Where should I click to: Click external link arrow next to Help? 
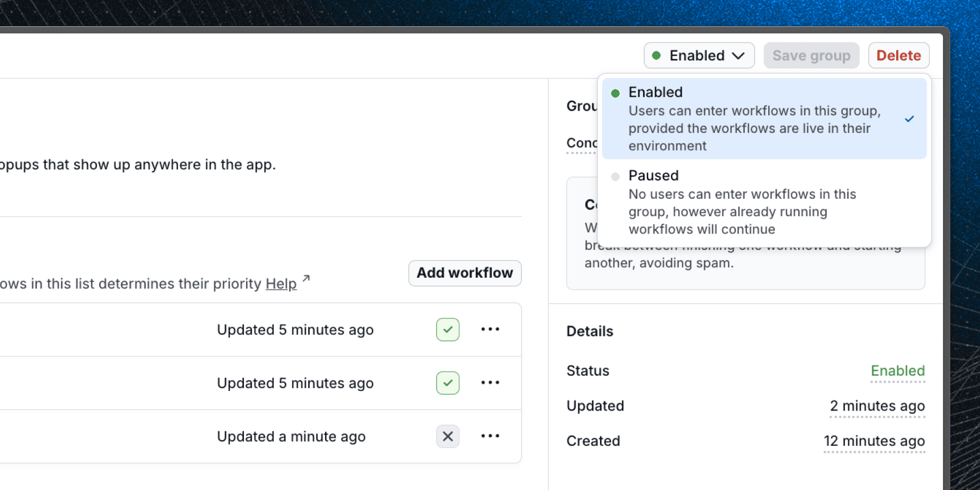(306, 279)
